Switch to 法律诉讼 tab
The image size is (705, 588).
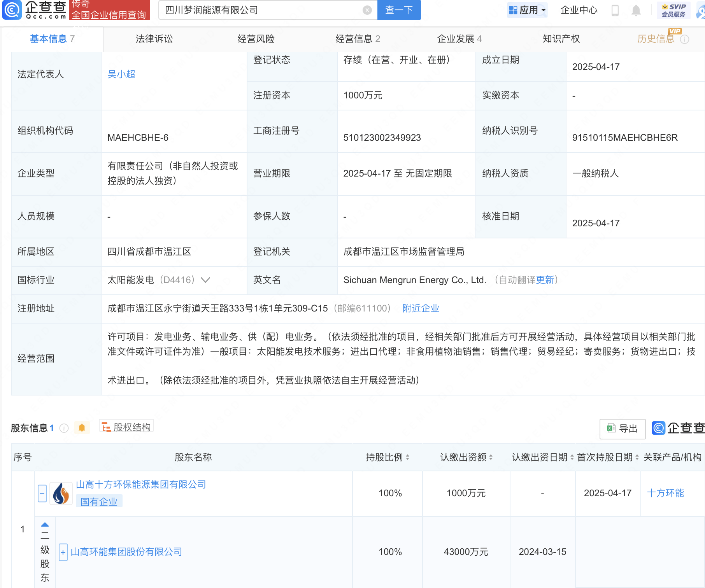coord(154,39)
